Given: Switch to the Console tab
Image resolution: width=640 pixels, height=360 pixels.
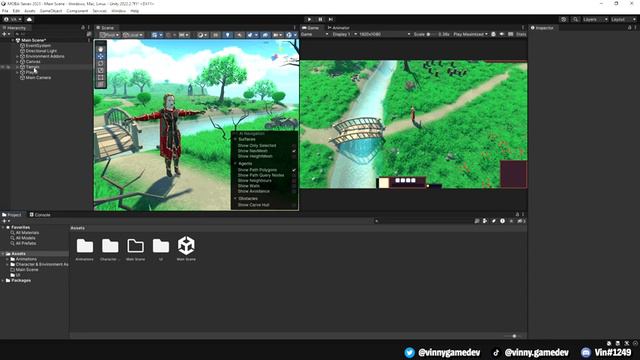Looking at the screenshot, I should [40, 215].
